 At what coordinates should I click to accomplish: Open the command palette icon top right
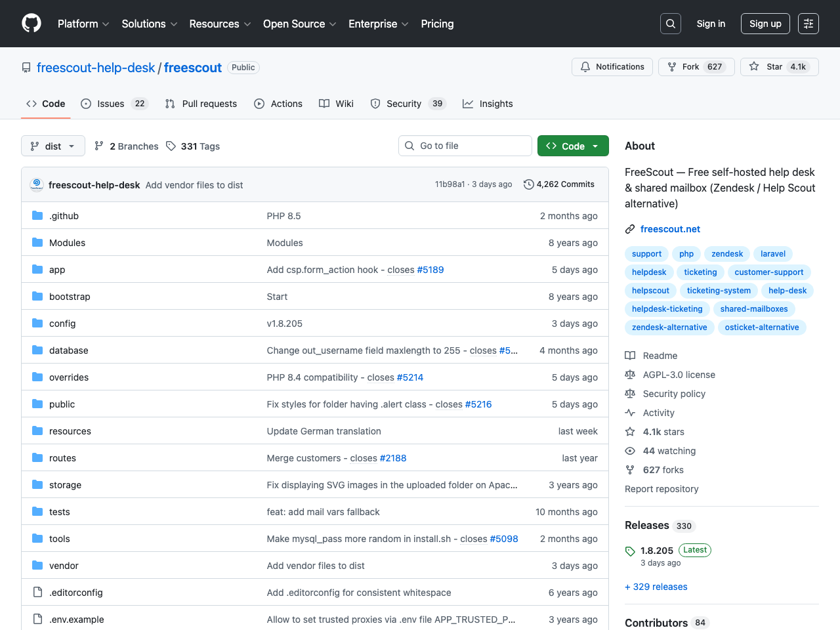tap(808, 23)
